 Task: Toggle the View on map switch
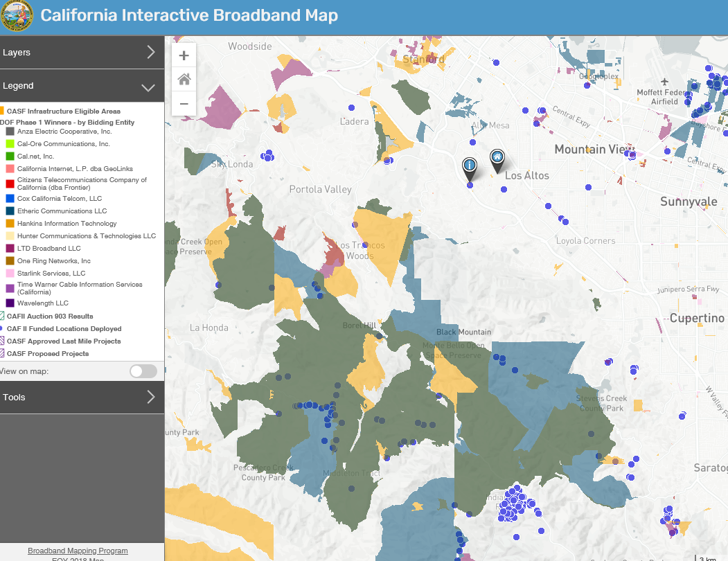coord(143,371)
